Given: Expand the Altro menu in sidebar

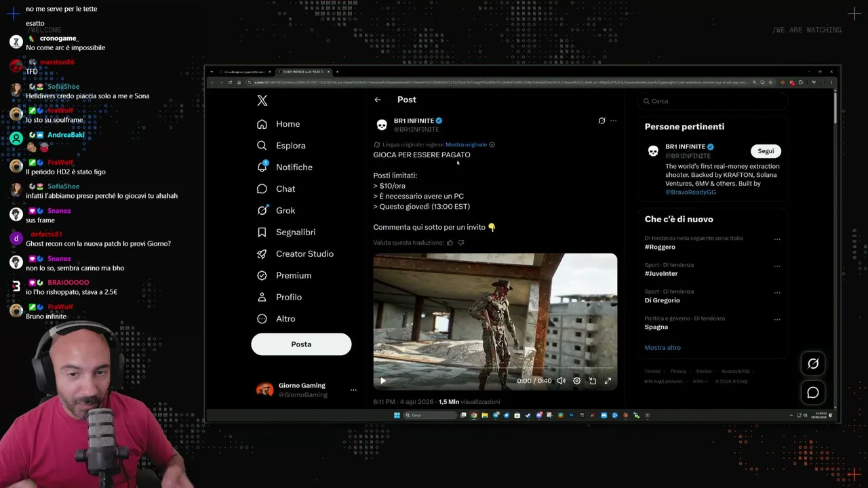Looking at the screenshot, I should 276,319.
